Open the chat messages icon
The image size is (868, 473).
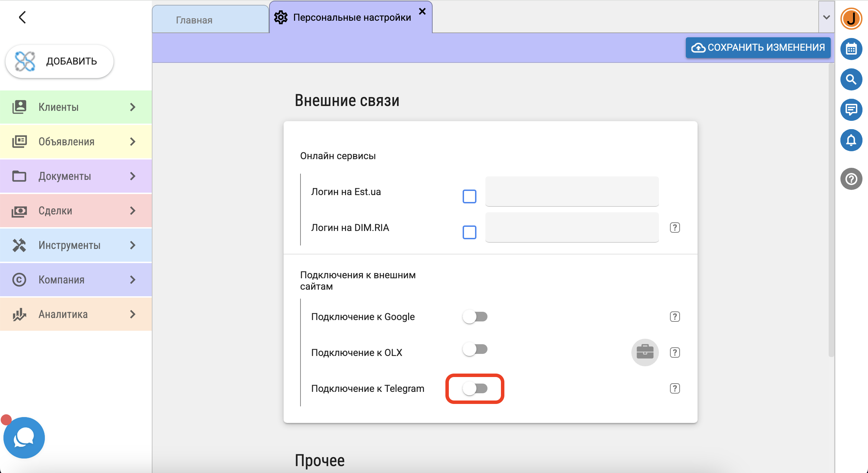(x=851, y=110)
